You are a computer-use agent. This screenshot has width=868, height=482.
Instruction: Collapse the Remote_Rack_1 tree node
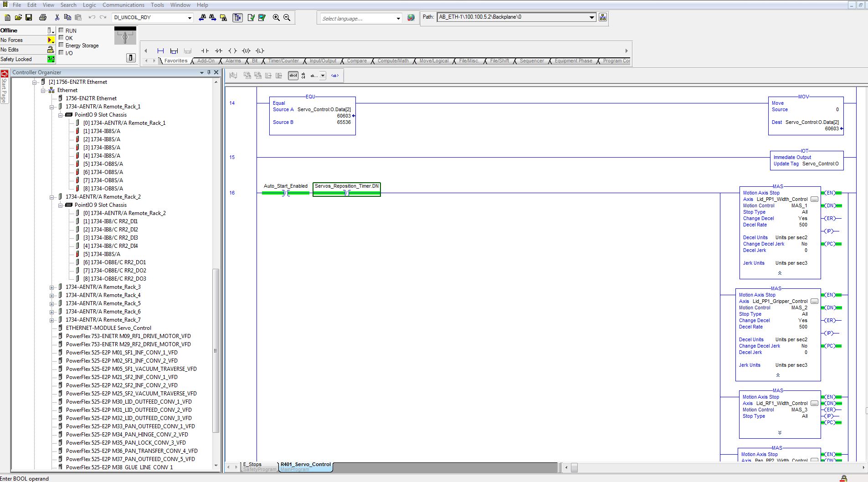click(x=52, y=107)
